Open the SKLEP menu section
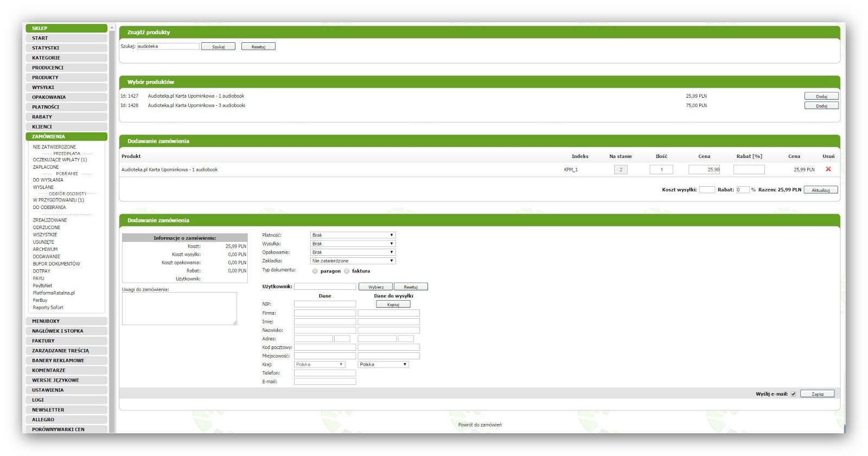This screenshot has height=456, width=868. point(66,28)
